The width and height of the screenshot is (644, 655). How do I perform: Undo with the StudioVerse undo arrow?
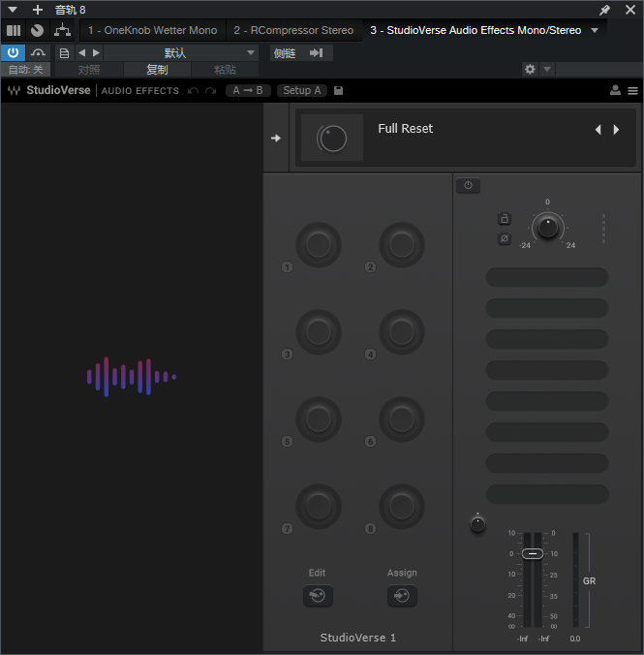pyautogui.click(x=193, y=91)
